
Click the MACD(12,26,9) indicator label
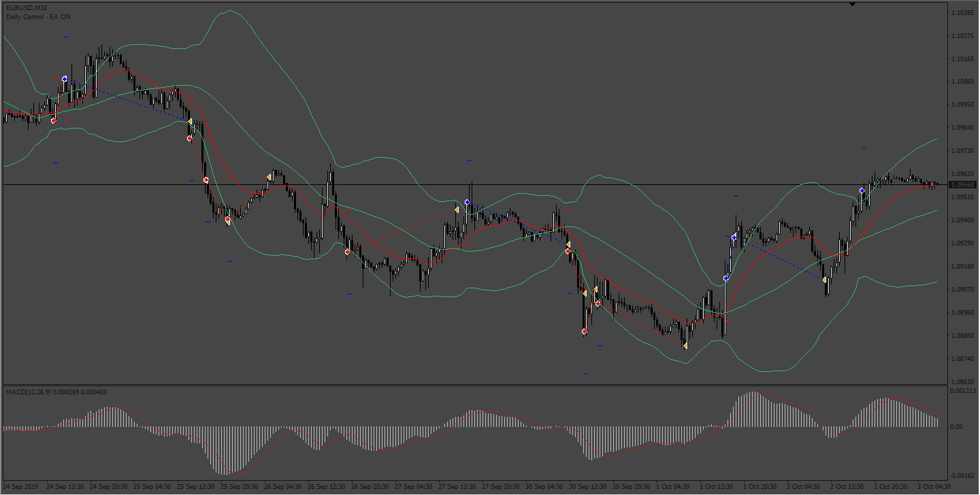point(58,392)
